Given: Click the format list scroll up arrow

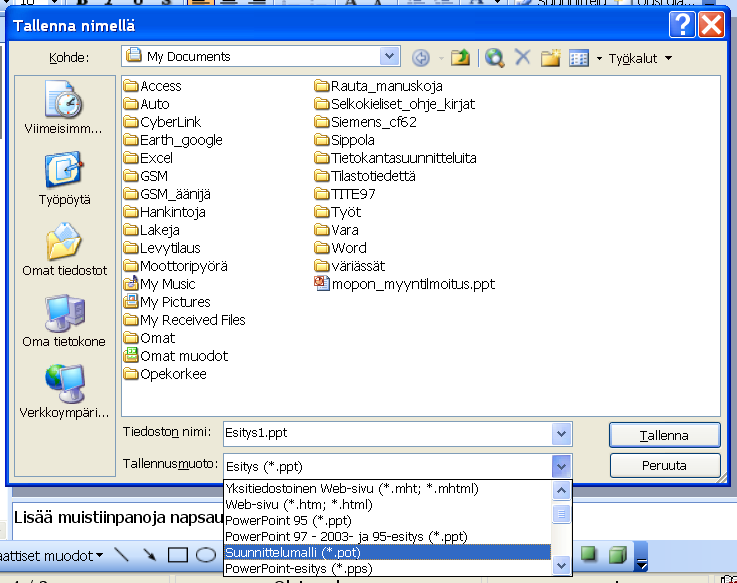Looking at the screenshot, I should point(561,490).
